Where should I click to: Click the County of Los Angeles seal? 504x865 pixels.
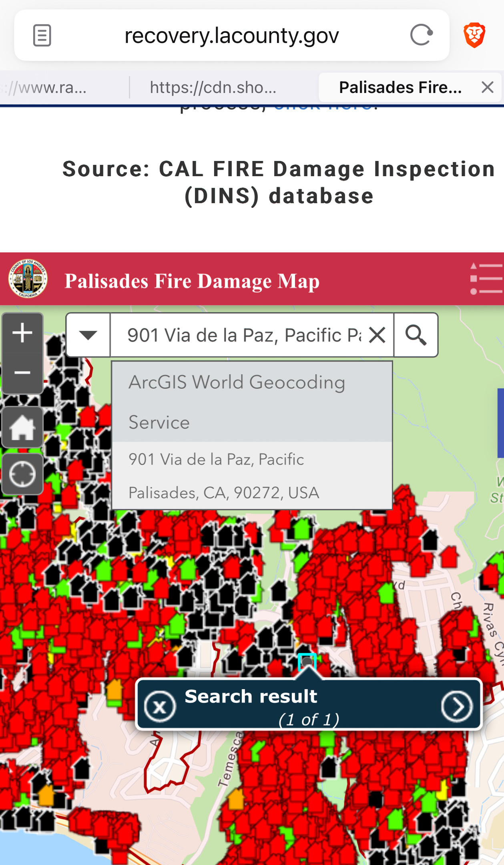pos(28,279)
